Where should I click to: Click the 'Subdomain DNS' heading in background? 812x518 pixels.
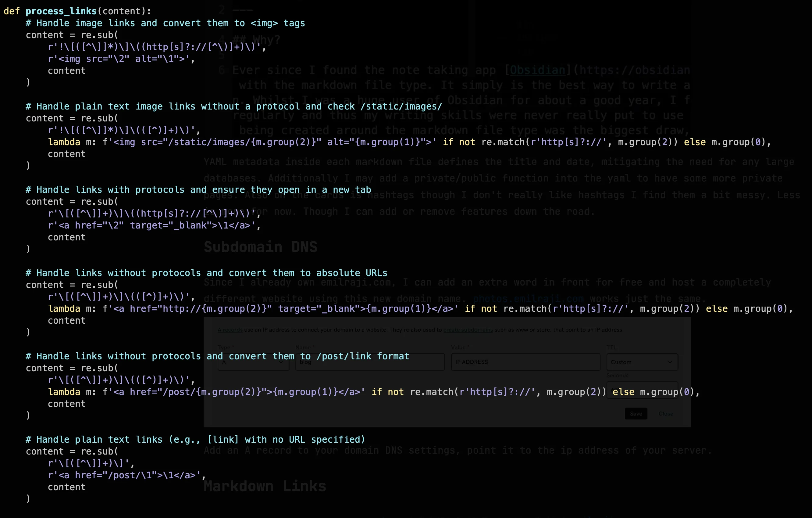(x=260, y=247)
